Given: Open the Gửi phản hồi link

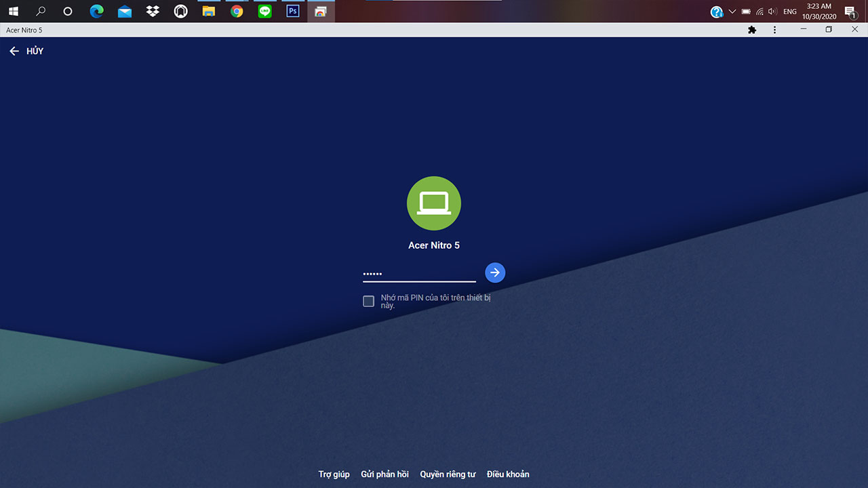Looking at the screenshot, I should (384, 474).
